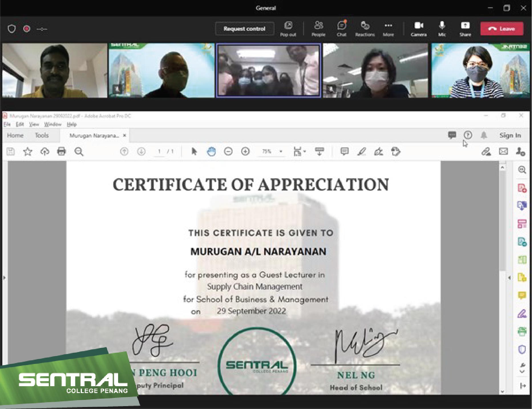Click the Sign document icon in toolbar
The height and width of the screenshot is (409, 532).
pyautogui.click(x=379, y=151)
